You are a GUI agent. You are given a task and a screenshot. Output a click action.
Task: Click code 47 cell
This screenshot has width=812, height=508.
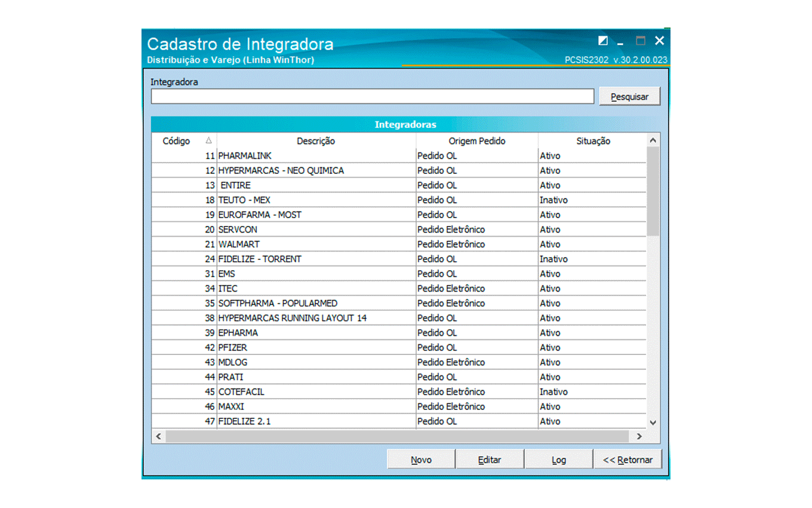coord(184,421)
